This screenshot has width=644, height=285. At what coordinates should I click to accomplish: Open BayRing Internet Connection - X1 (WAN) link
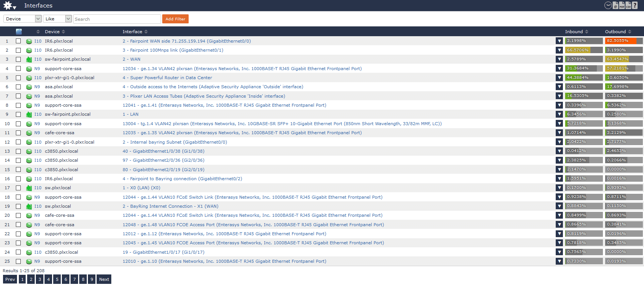coord(171,206)
